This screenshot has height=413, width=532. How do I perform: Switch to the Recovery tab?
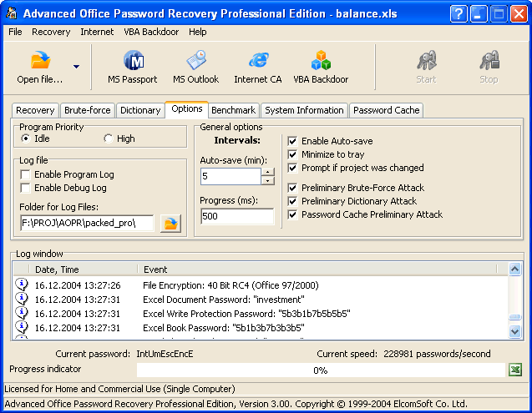[35, 110]
